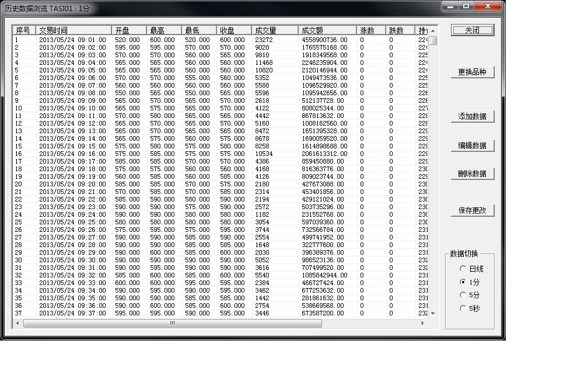The height and width of the screenshot is (368, 588).
Task: Select row with time 2013/05/24 09:37:00
Action: tap(220, 313)
